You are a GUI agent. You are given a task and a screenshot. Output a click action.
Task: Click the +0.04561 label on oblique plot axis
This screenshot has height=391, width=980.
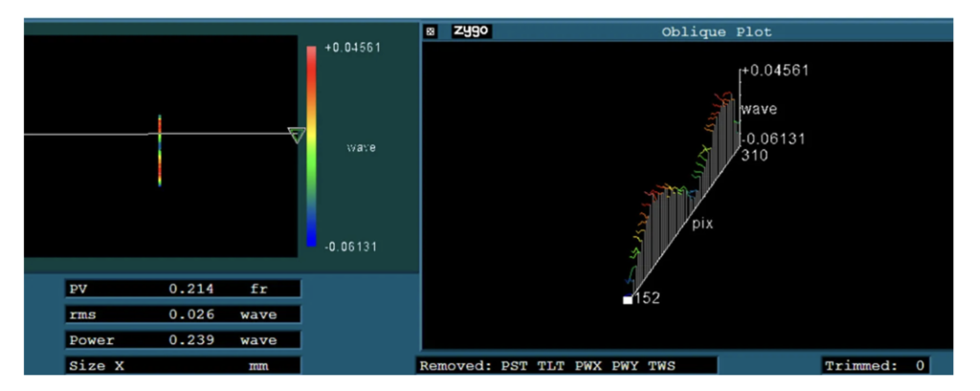pos(775,71)
